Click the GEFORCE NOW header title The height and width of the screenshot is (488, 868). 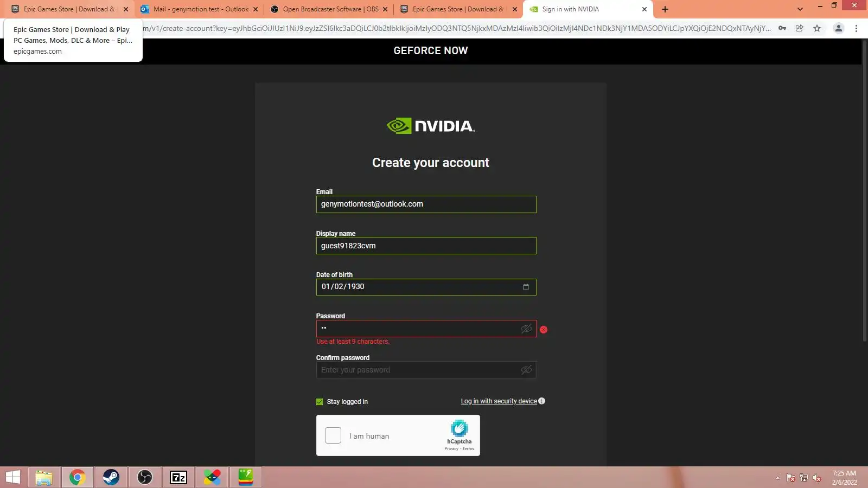pyautogui.click(x=431, y=50)
